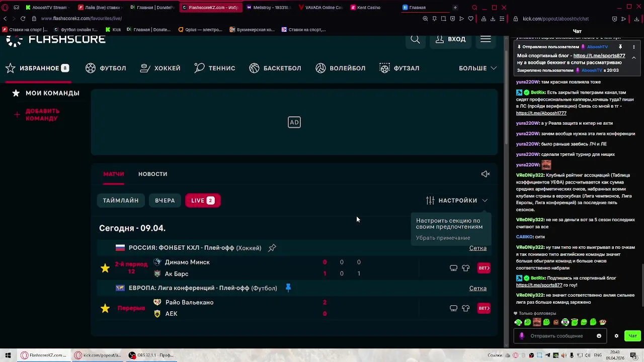
Task: Click the shirt icon for the Динамо Минск match
Action: click(x=466, y=268)
